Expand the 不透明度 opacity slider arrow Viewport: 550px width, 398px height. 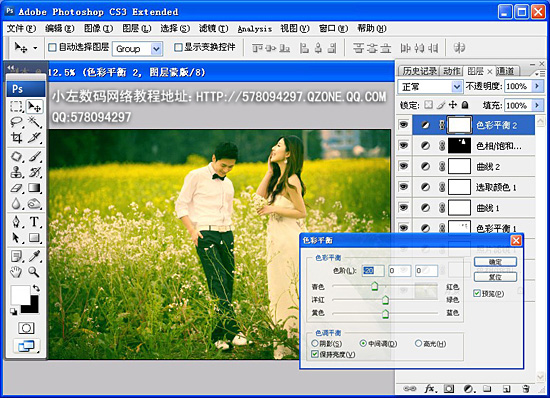[537, 86]
